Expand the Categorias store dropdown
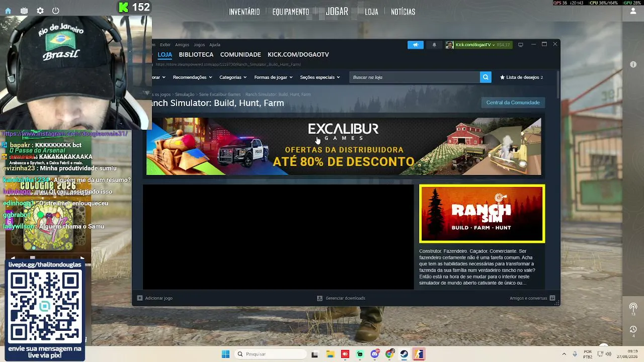 [x=232, y=77]
